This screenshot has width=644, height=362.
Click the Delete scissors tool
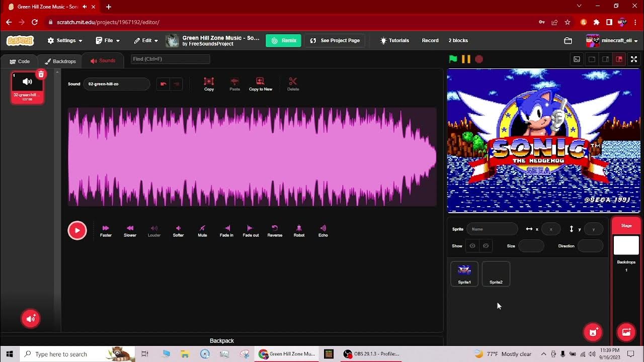(293, 84)
